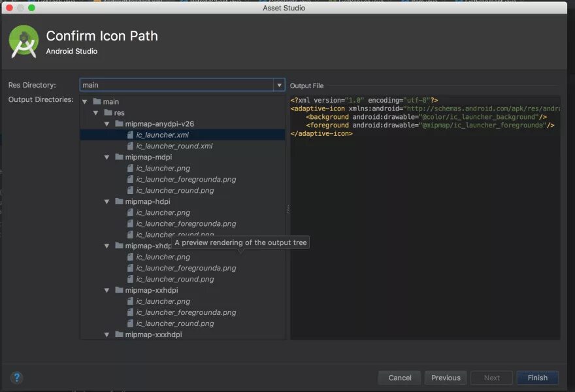Click the mipmap-xxxhdpi folder icon

119,335
